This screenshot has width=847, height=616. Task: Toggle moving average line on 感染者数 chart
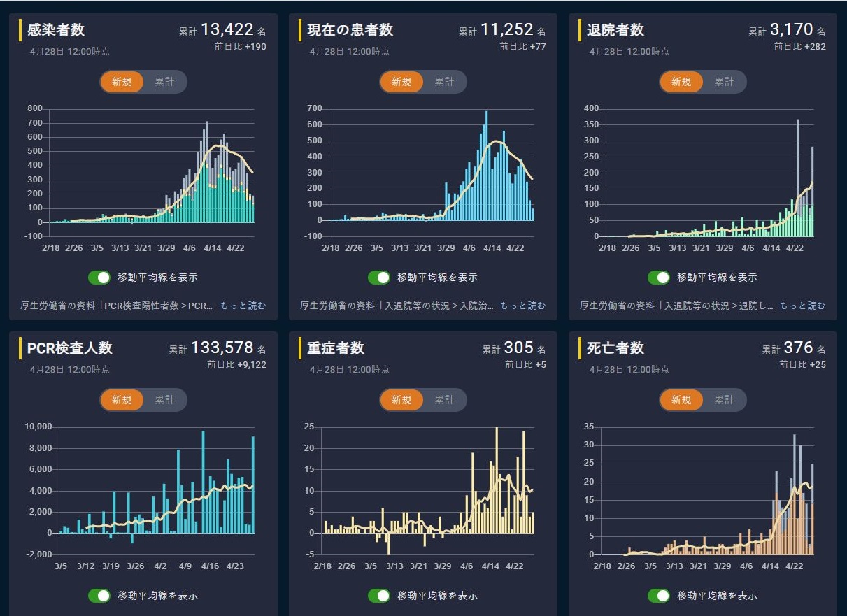[99, 278]
